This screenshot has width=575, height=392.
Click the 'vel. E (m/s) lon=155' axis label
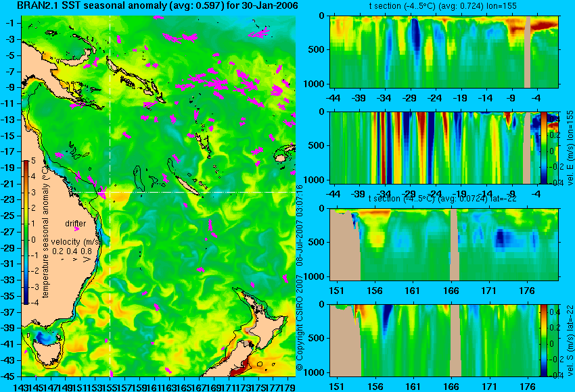point(570,147)
